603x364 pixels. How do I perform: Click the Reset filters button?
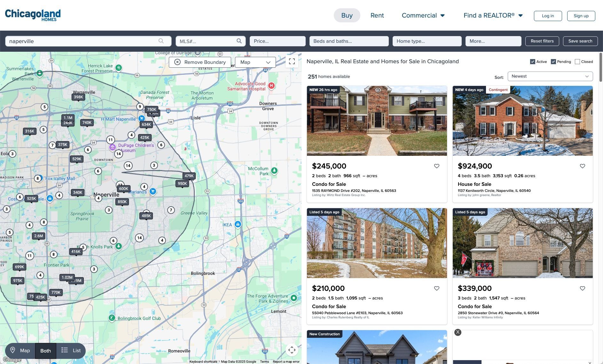point(542,41)
